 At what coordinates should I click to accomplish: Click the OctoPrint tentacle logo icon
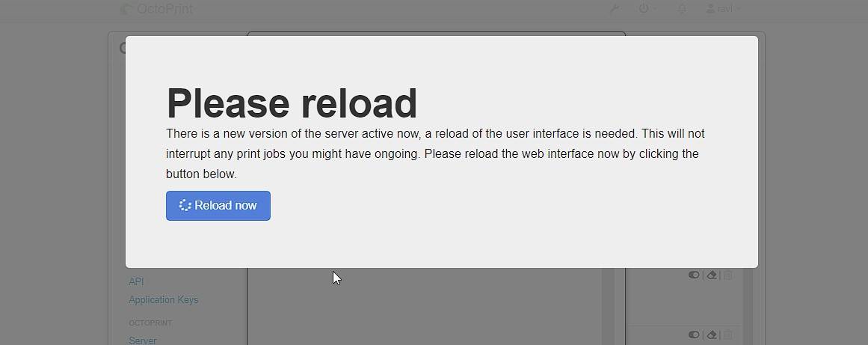(x=126, y=9)
